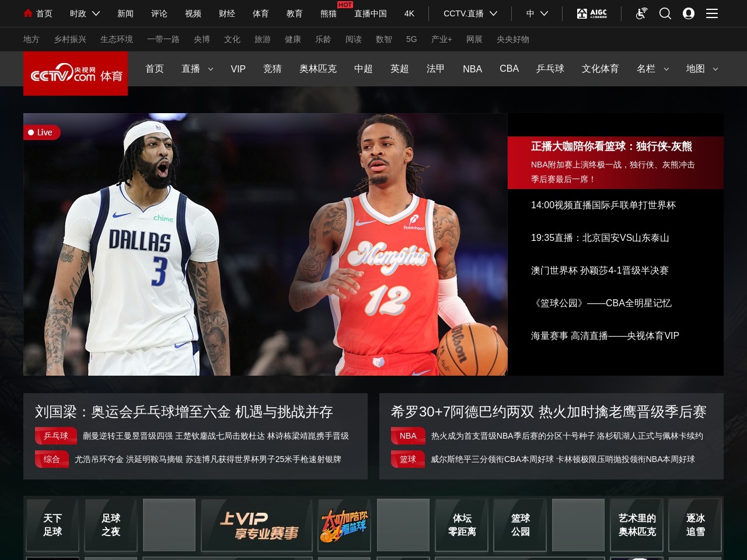This screenshot has height=560, width=747.
Task: Click the 上VIP享专业赛事 banner
Action: [x=257, y=525]
